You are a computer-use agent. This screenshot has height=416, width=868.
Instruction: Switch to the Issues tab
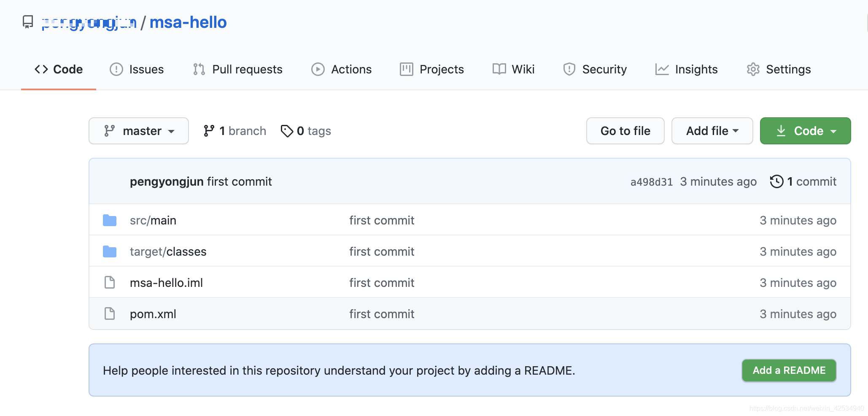137,69
